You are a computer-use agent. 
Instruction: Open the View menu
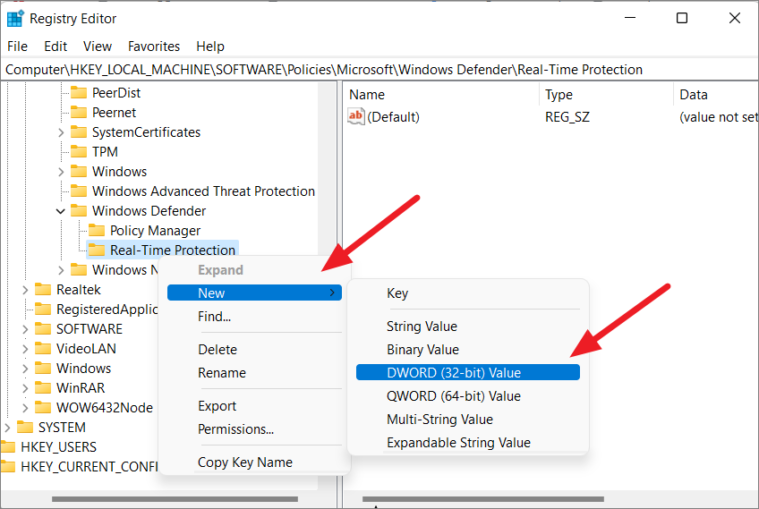[97, 46]
